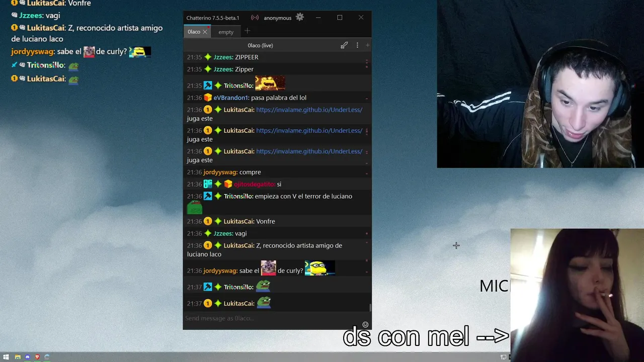Toggle moderation mode pencil icon
The height and width of the screenshot is (362, 644).
(x=344, y=45)
